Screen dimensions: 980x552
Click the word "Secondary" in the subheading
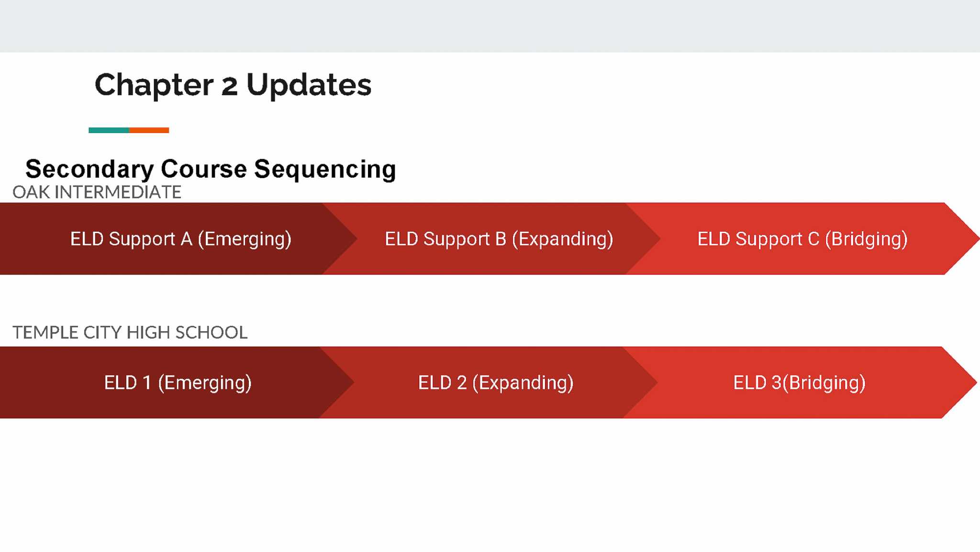pyautogui.click(x=89, y=169)
